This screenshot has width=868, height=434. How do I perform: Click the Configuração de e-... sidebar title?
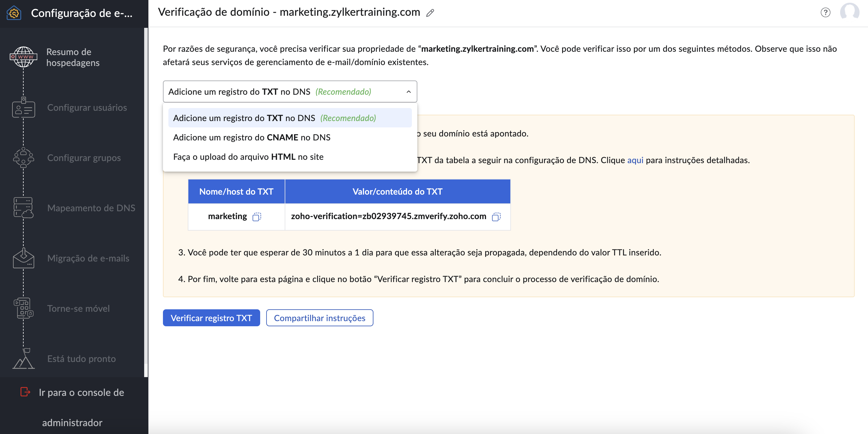pyautogui.click(x=81, y=13)
